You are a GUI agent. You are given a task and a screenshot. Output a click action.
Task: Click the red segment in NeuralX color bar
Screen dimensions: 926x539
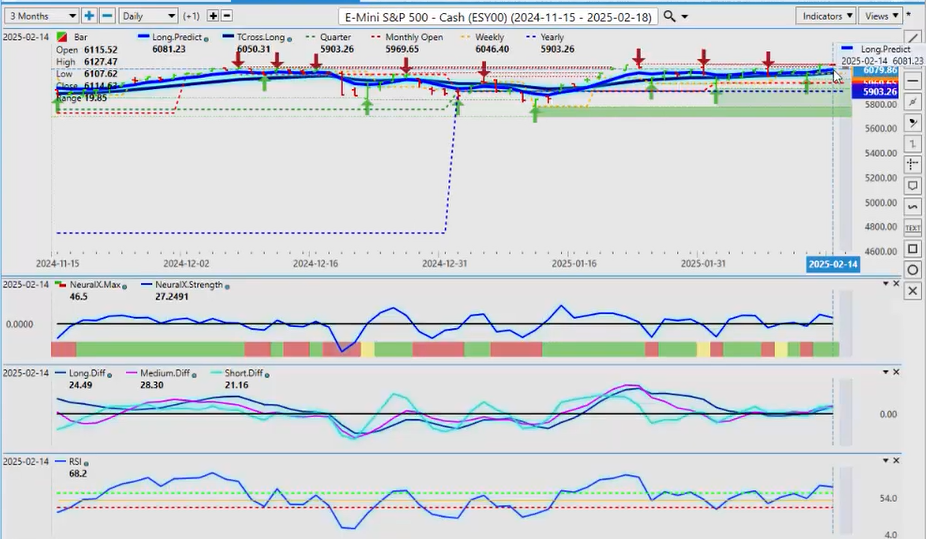click(x=63, y=349)
